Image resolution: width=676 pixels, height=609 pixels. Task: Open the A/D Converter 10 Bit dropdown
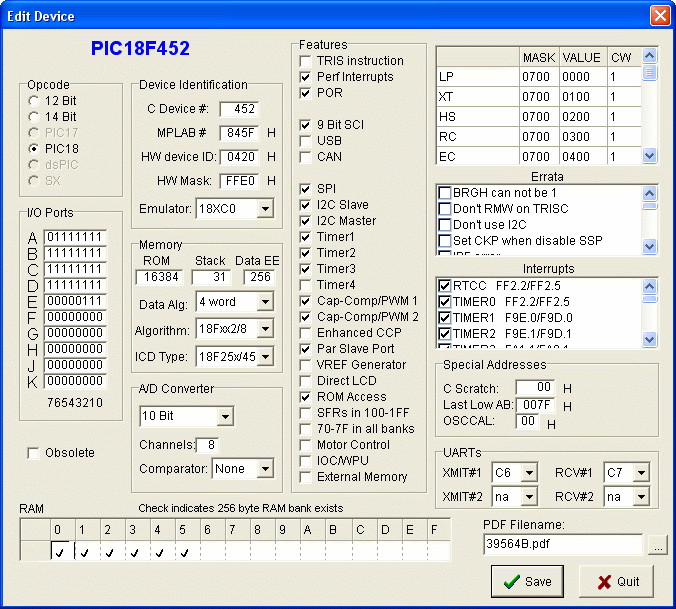tap(224, 416)
